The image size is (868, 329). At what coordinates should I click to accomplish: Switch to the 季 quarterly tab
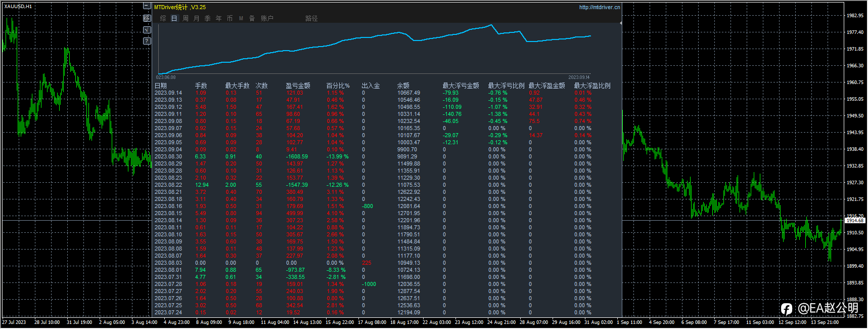coord(208,19)
